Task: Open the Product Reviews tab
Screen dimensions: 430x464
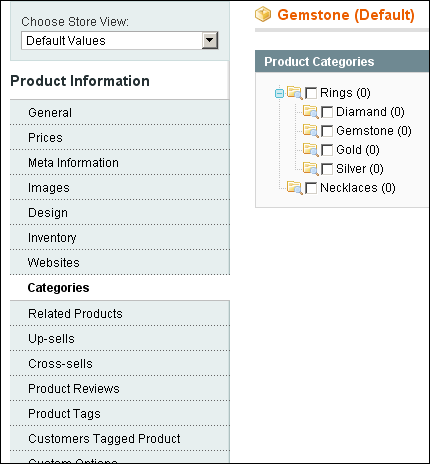Action: coord(120,388)
